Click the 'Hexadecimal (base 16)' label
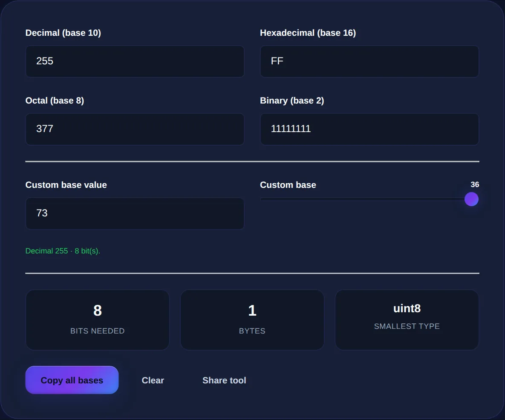The image size is (505, 420). 308,33
